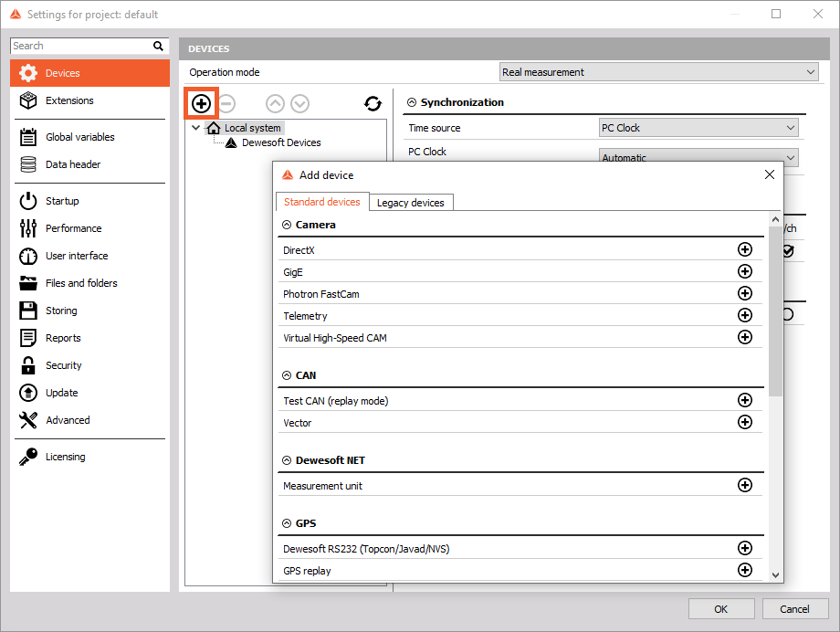840x632 pixels.
Task: Click the search magnifier icon
Action: pyautogui.click(x=158, y=46)
